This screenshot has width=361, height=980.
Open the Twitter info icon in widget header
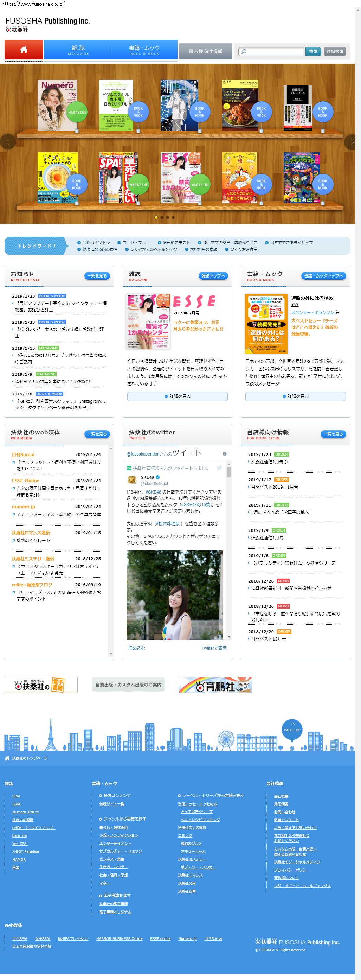(x=225, y=453)
